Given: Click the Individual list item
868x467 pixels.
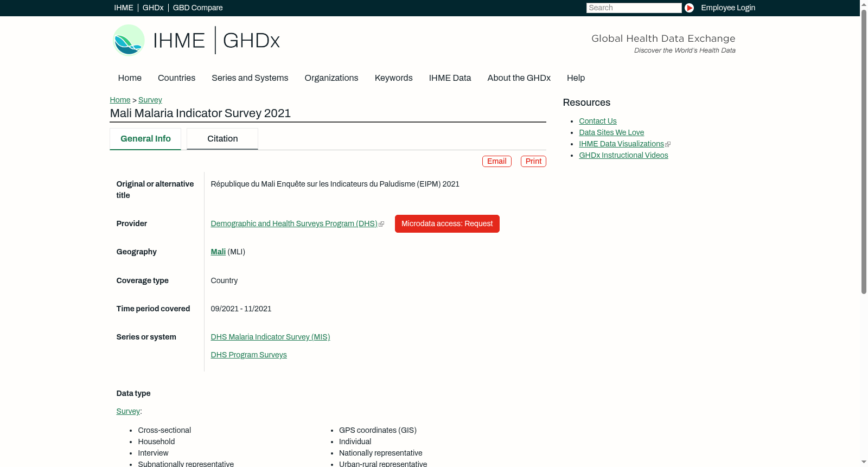Looking at the screenshot, I should click(x=355, y=442).
